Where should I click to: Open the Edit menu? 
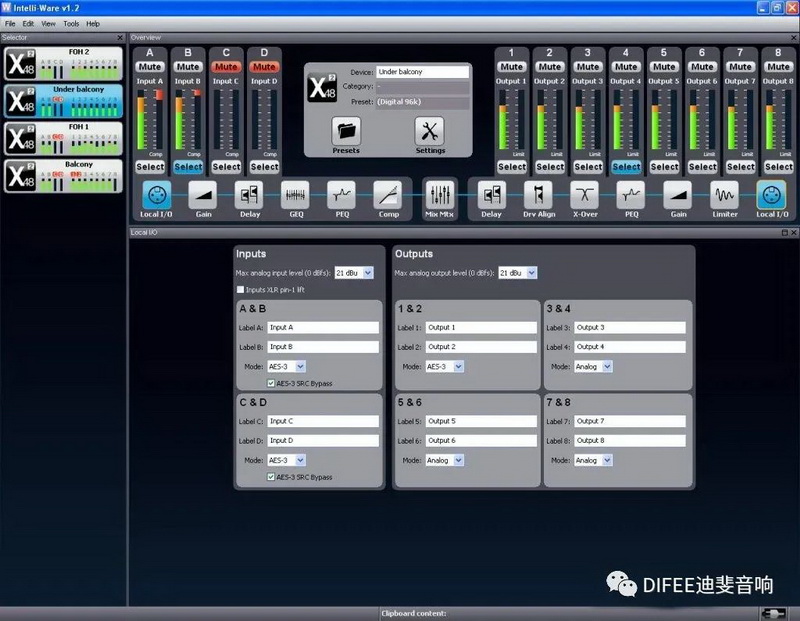[x=28, y=24]
